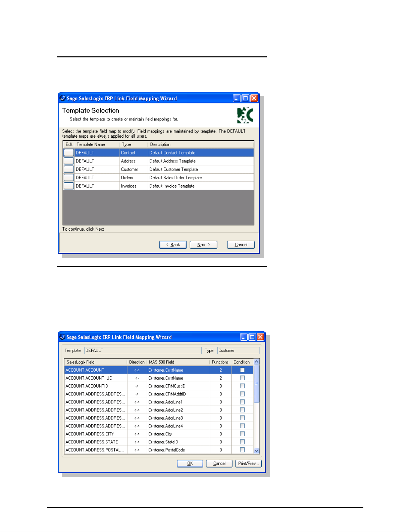
Task: Select 'Default Sales Order Template' description cell
Action: tap(201, 178)
